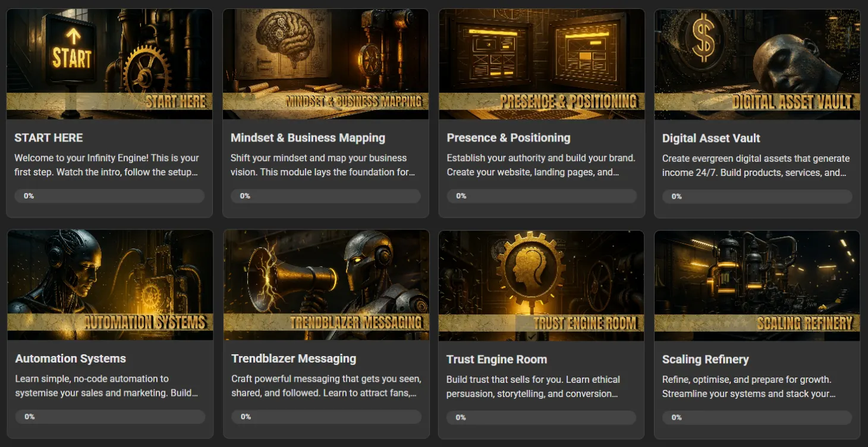This screenshot has width=868, height=447.
Task: Click the Scaling Refinery 0% progress bar
Action: click(x=757, y=417)
